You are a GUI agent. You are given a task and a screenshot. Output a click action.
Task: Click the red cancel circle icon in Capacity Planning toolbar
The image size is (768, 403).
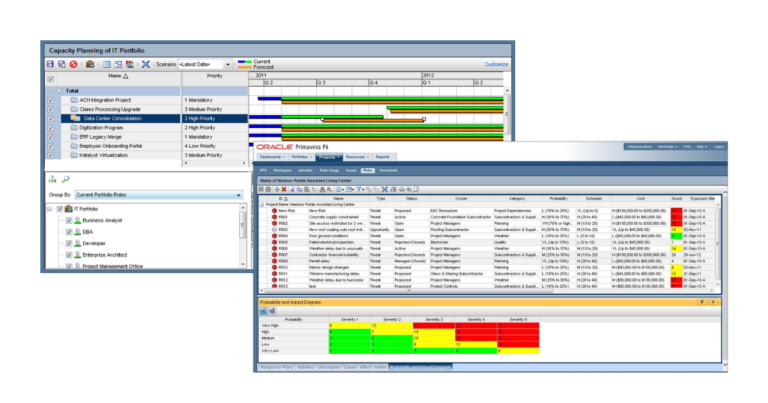[73, 64]
